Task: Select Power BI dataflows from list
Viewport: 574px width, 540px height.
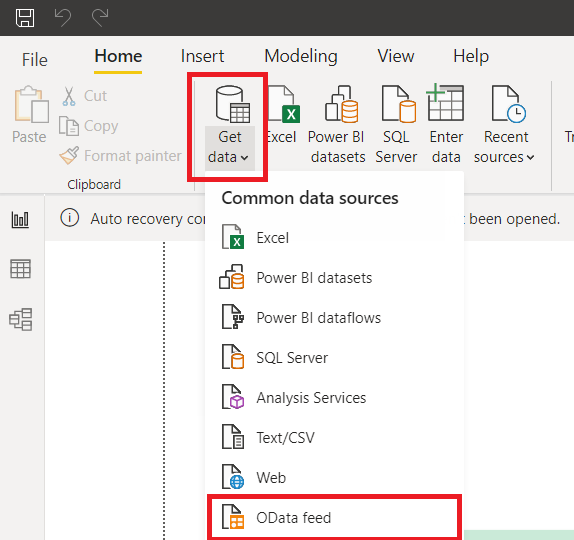Action: (x=335, y=318)
